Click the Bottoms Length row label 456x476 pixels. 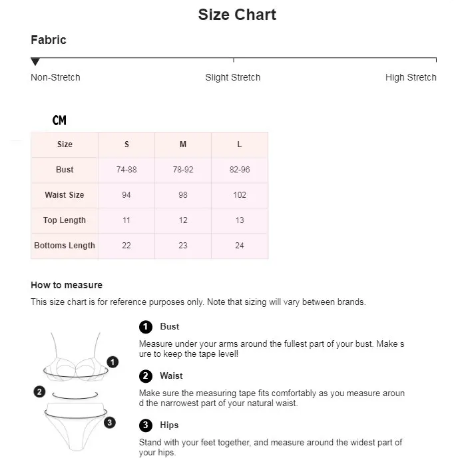tap(65, 246)
